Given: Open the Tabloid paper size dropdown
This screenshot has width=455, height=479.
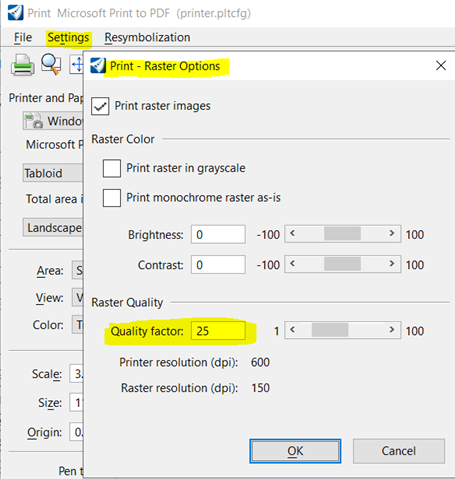Looking at the screenshot, I should coord(53,173).
